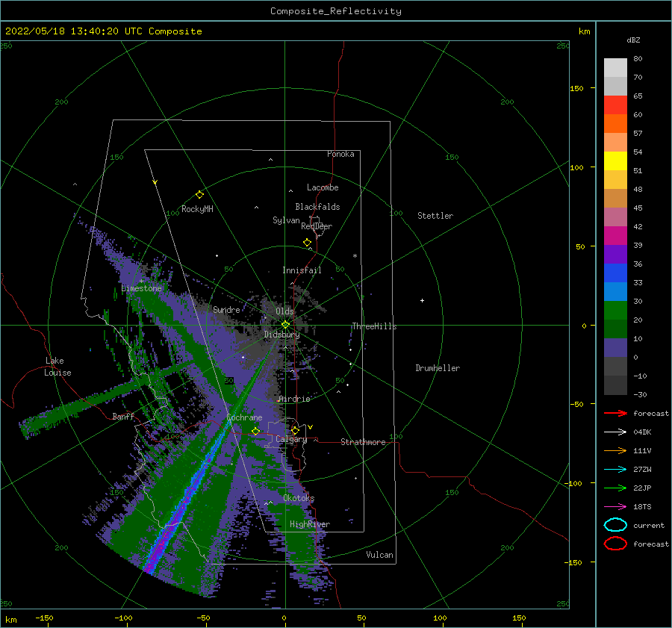This screenshot has width=672, height=628.
Task: Click the orange 111V arrow icon
Action: (615, 450)
